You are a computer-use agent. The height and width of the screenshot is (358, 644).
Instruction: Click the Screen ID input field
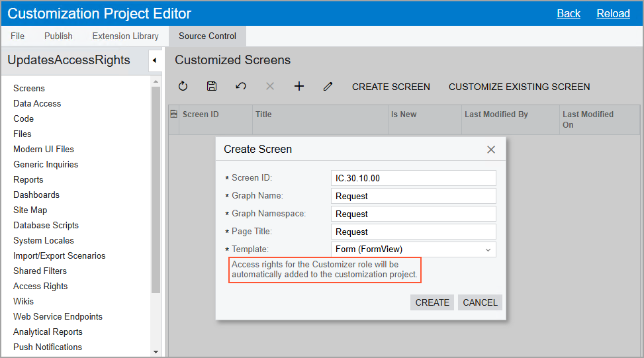click(x=413, y=178)
